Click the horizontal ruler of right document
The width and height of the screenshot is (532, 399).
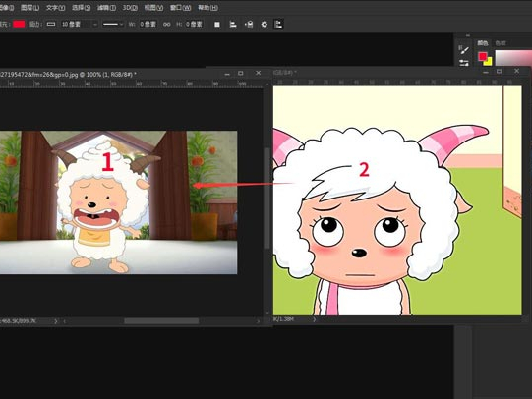397,82
